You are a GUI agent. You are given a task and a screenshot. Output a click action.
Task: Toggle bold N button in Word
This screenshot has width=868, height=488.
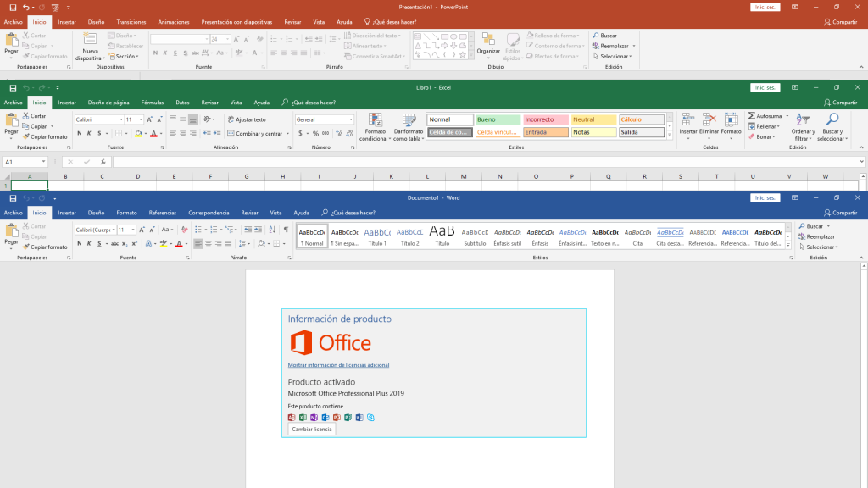pos(79,243)
